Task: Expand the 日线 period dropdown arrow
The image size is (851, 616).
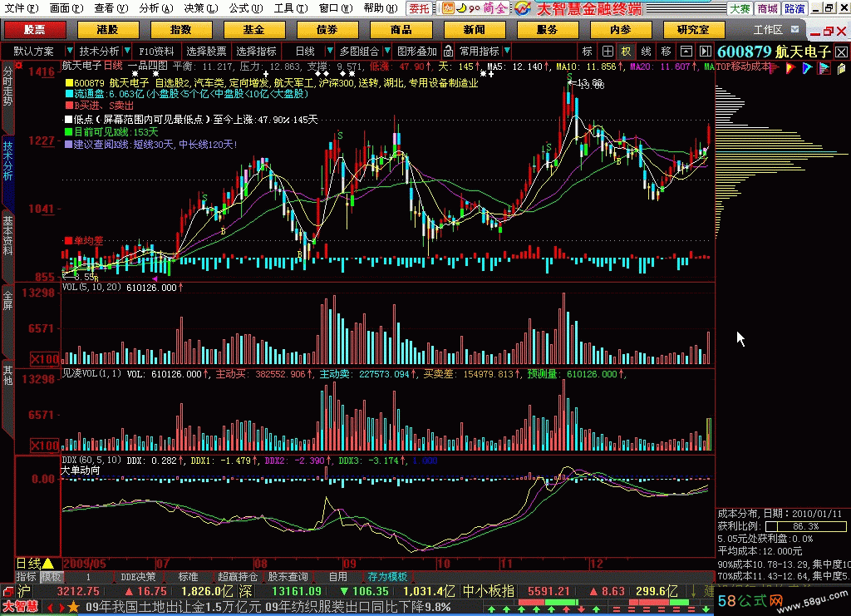Action: [x=329, y=51]
